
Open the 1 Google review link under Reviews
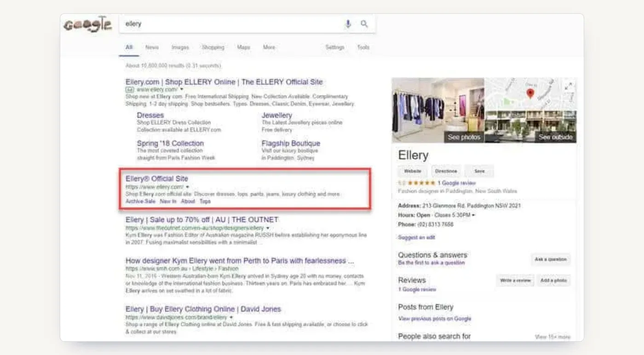(417, 290)
